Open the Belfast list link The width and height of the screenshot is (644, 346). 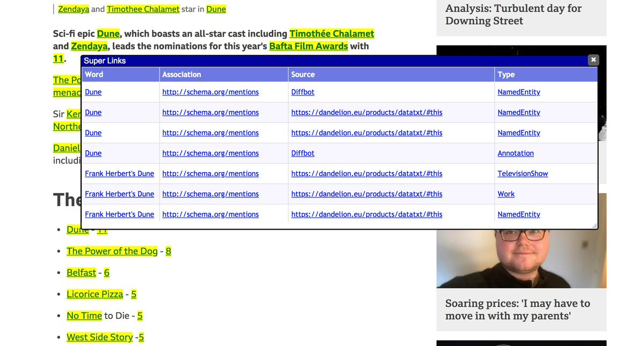pyautogui.click(x=81, y=273)
